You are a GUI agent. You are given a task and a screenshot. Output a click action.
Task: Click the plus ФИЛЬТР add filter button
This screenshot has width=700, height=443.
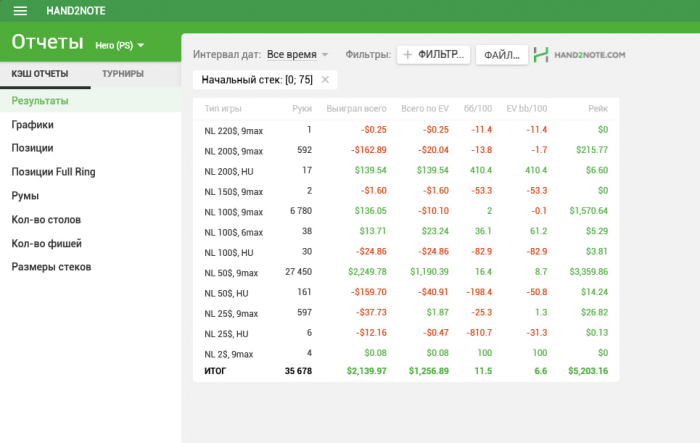[433, 55]
